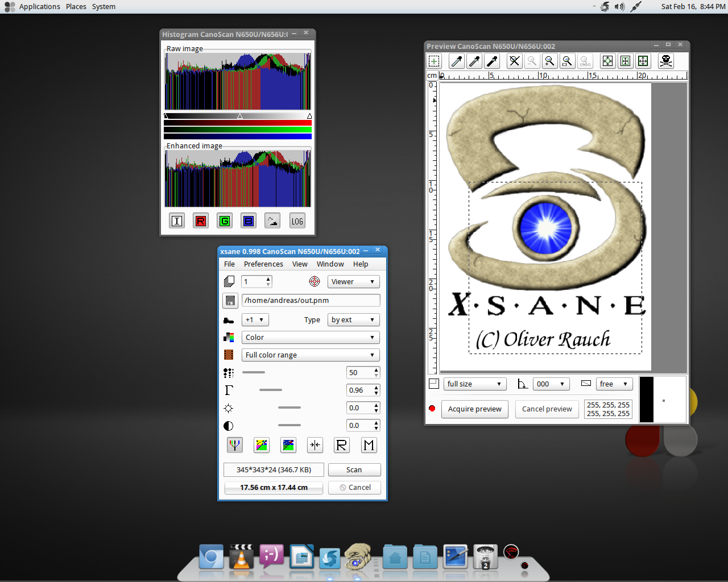Click the page count icon in xsane
Image resolution: width=728 pixels, height=582 pixels.
[229, 281]
